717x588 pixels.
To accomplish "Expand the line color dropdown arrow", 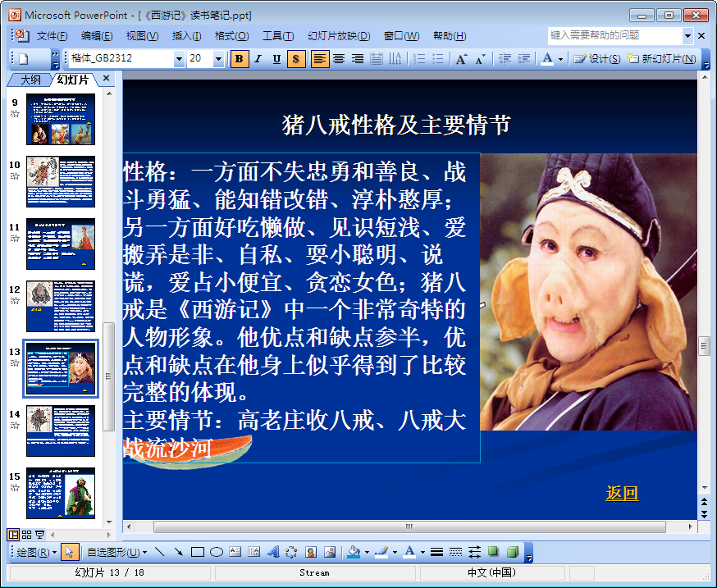I will coord(395,553).
